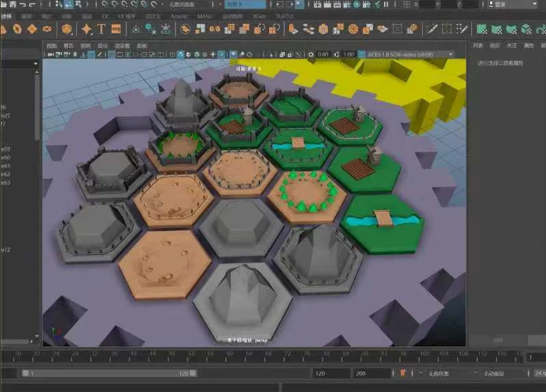Open the Renderer menu in viewport panel
This screenshot has width=546, height=392.
[x=122, y=46]
